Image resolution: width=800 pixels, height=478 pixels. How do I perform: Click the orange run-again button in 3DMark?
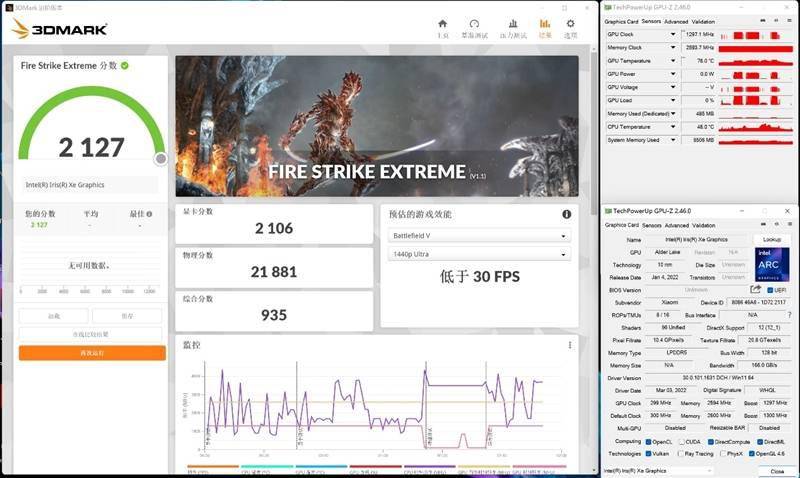point(92,353)
